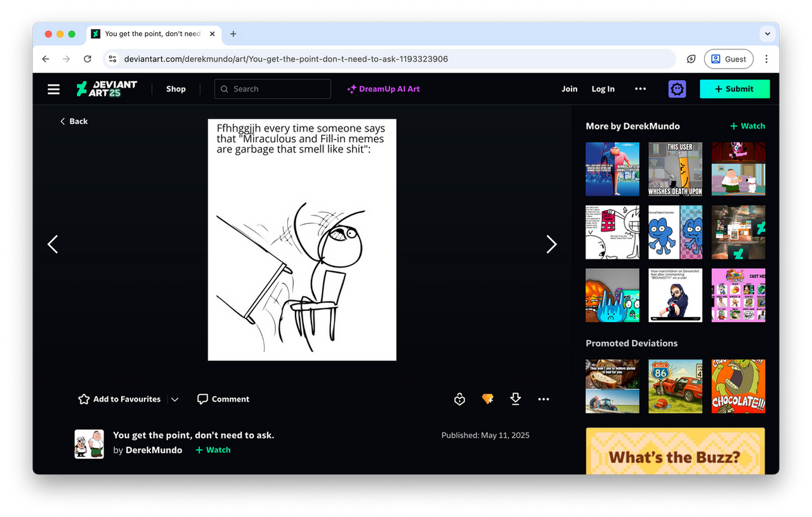812x517 pixels.
Task: Click the site information icon in address bar
Action: [x=112, y=59]
